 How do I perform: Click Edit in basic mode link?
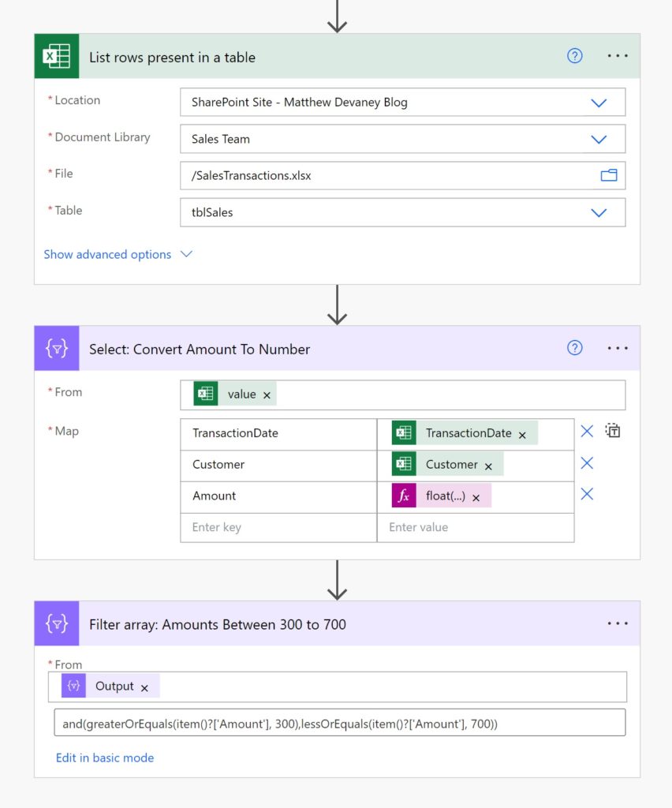pos(105,758)
